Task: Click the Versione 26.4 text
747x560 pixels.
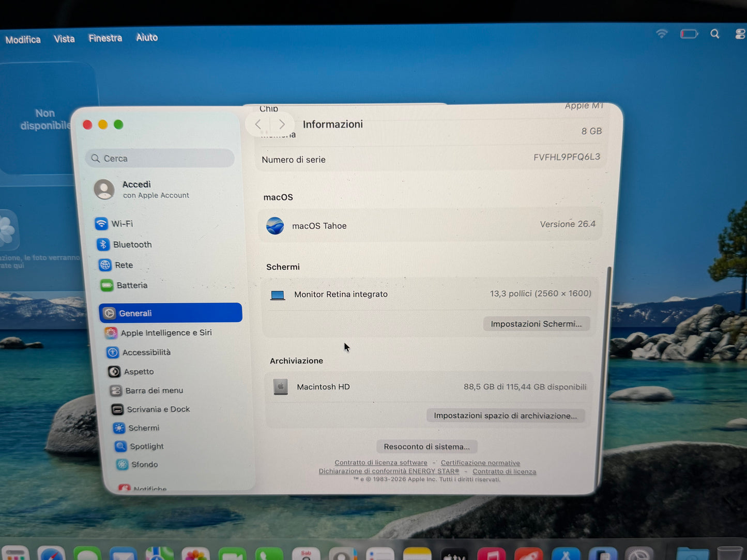Action: coord(568,224)
